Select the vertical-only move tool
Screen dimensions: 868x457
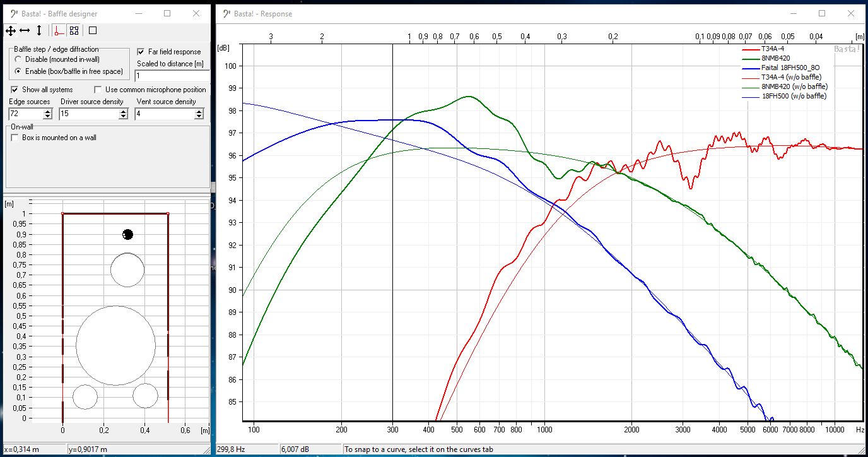pyautogui.click(x=39, y=30)
